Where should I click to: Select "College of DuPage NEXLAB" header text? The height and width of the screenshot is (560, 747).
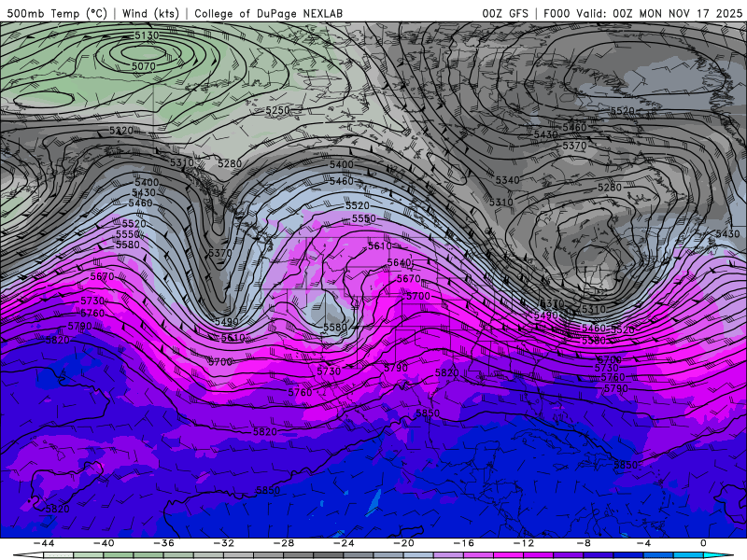pos(268,13)
